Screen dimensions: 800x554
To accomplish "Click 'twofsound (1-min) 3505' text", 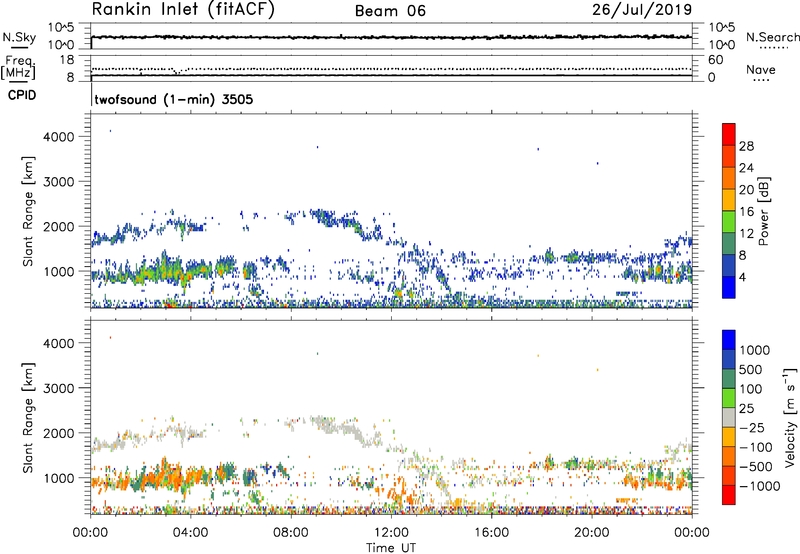I will pyautogui.click(x=173, y=99).
